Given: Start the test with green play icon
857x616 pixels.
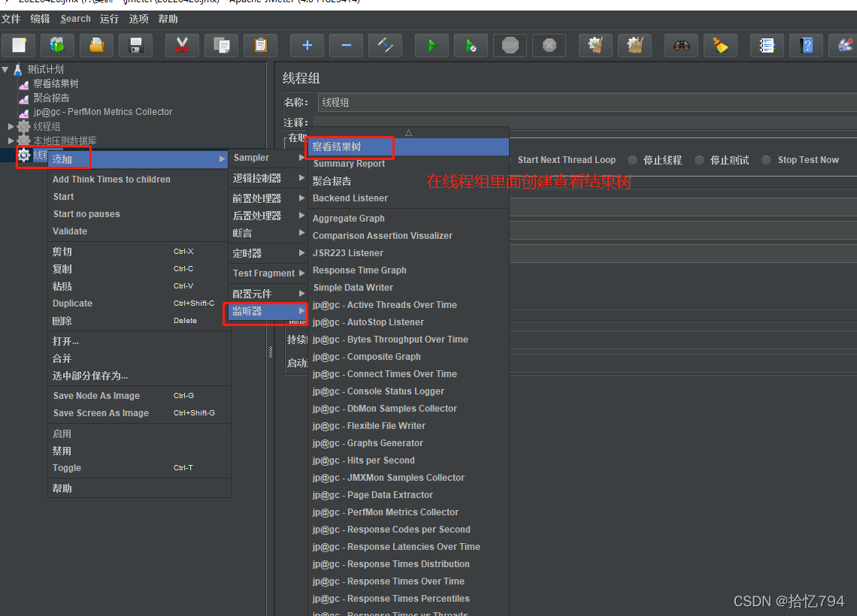Looking at the screenshot, I should 432,45.
